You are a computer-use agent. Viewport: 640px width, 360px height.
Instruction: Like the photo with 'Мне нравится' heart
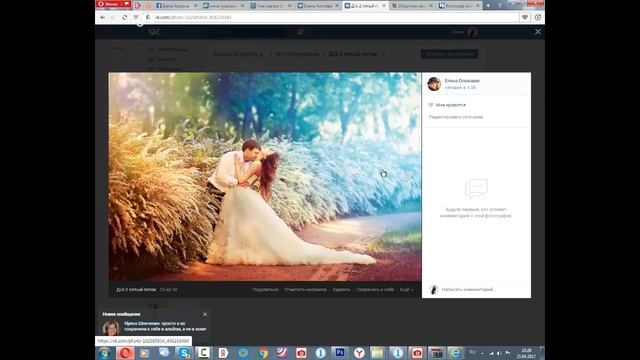pyautogui.click(x=447, y=105)
